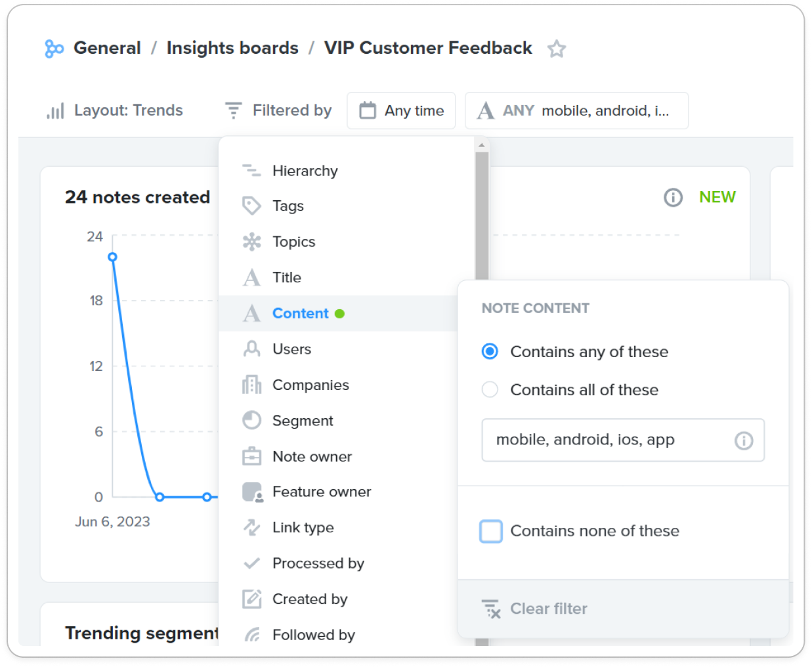This screenshot has width=812, height=667.
Task: Check Contains none of these box
Action: 491,531
